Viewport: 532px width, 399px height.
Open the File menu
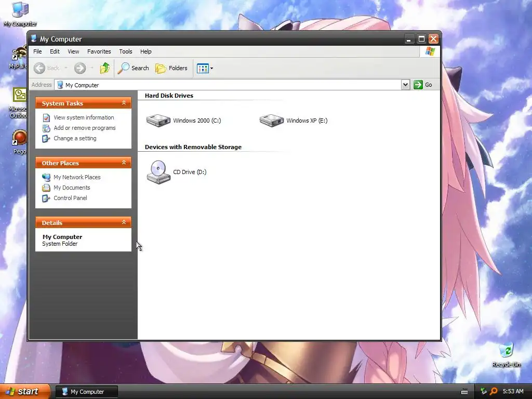pos(37,51)
